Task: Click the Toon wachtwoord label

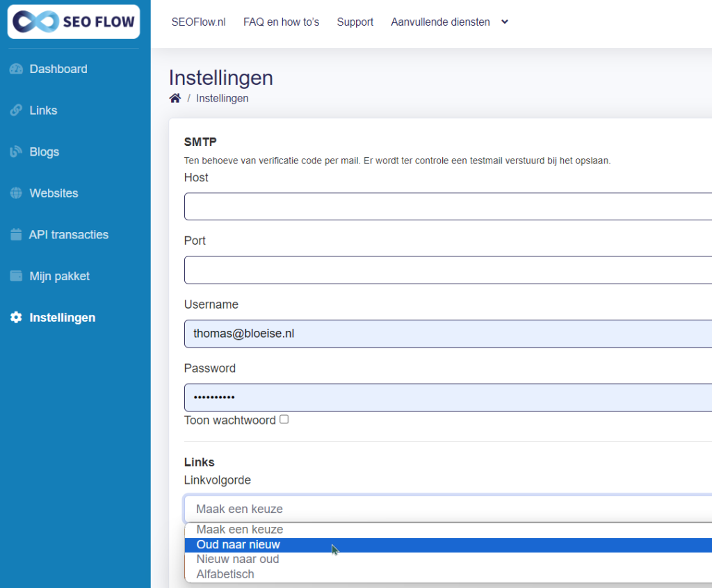Action: tap(229, 420)
